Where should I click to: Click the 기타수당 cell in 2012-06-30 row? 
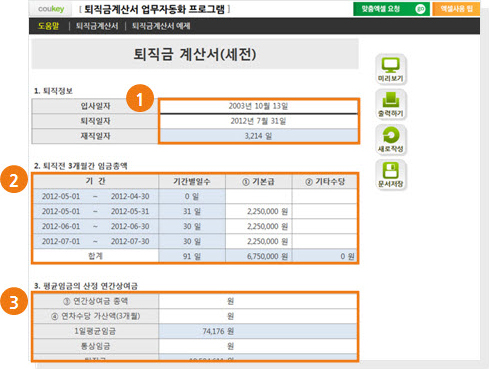[x=325, y=226]
